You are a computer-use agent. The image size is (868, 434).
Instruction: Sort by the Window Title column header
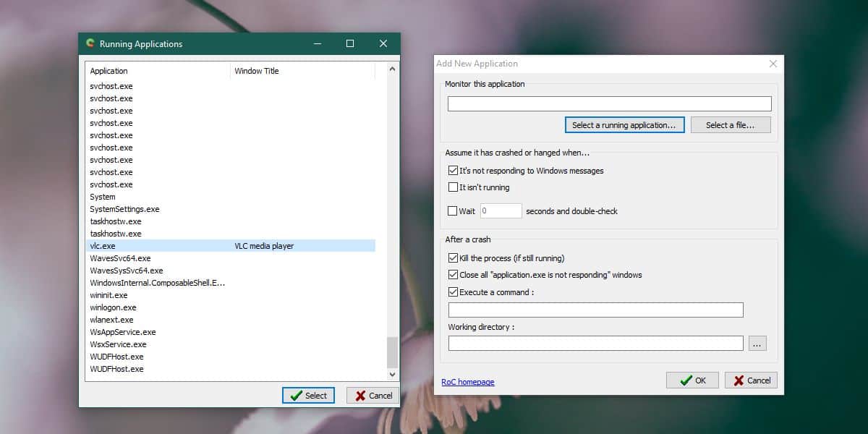coord(302,71)
